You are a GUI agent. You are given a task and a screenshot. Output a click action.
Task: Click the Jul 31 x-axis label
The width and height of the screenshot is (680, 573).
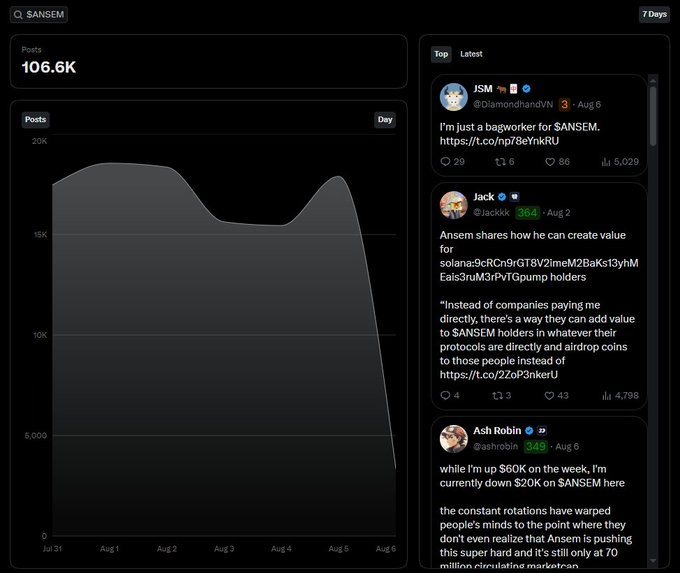click(x=52, y=549)
